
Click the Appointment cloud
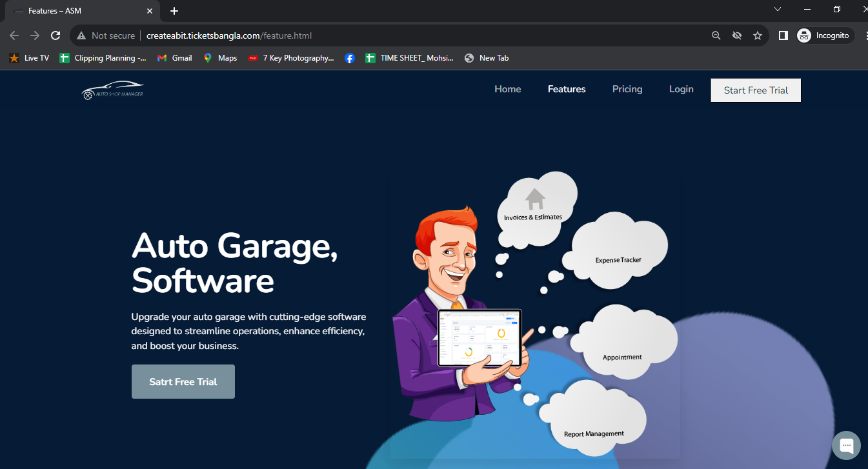[x=625, y=343]
